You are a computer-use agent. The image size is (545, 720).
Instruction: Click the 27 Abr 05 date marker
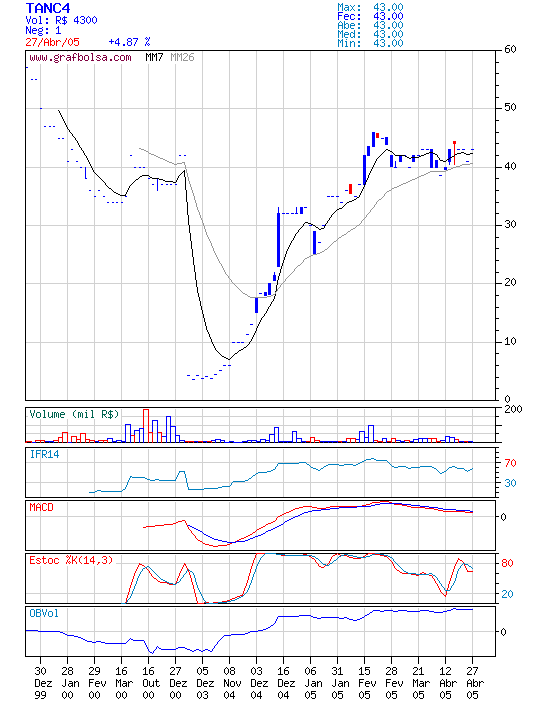(472, 683)
